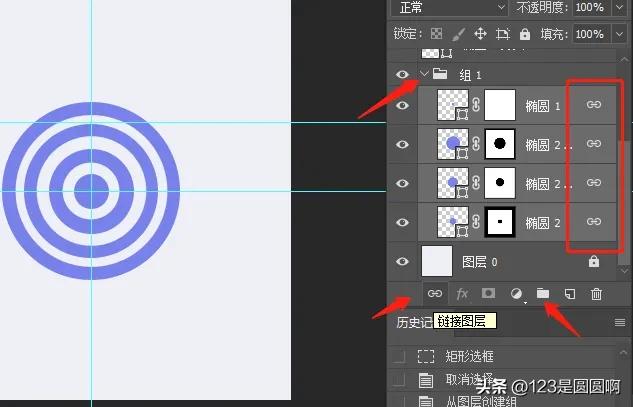Click the bottom 椭圆 2 layer name
Screen dimensions: 633x407
pyautogui.click(x=543, y=223)
